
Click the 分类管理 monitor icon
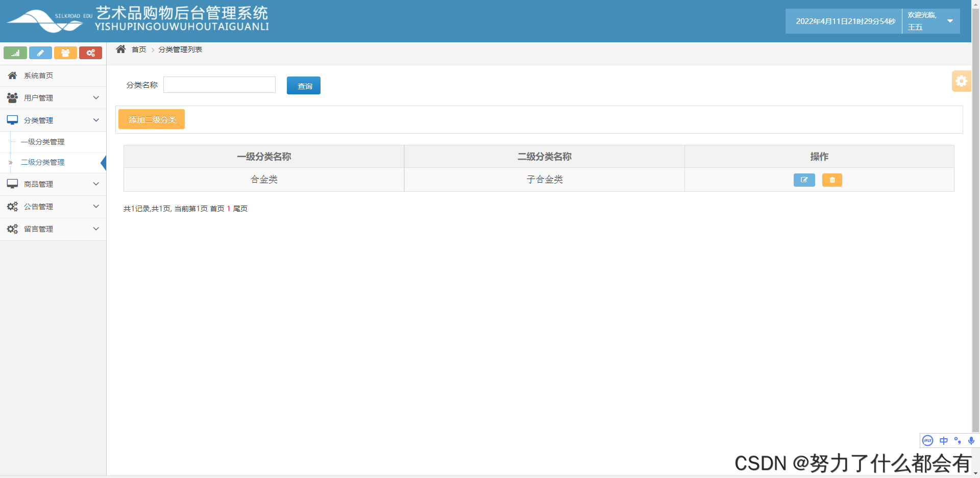12,120
